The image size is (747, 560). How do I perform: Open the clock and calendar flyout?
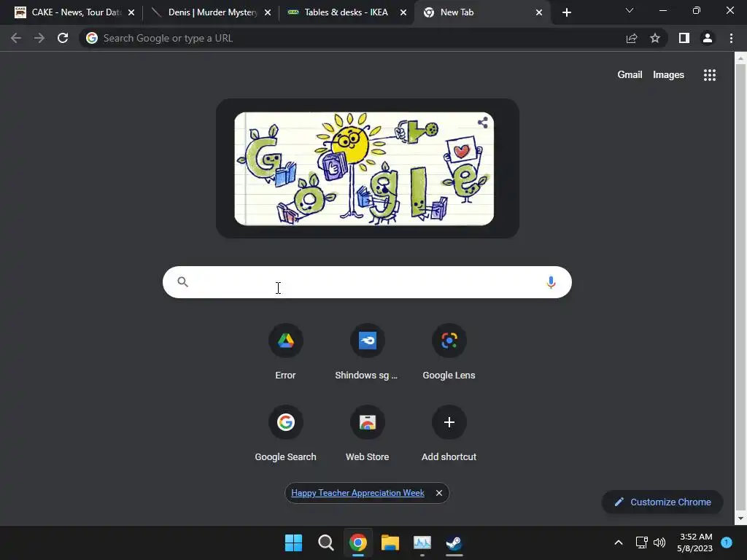695,542
